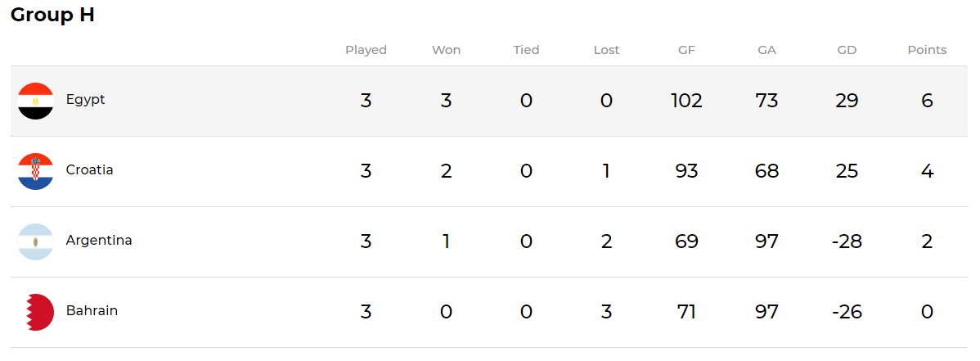
Task: Click the Played column header
Action: pyautogui.click(x=366, y=50)
